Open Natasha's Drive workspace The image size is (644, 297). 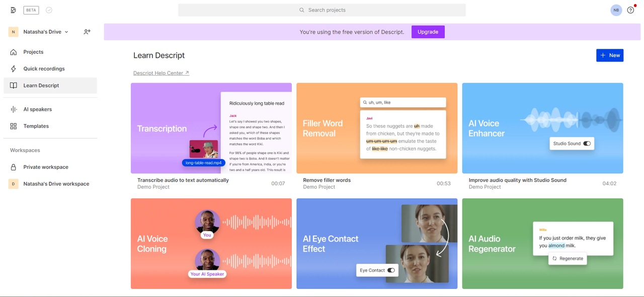50,184
